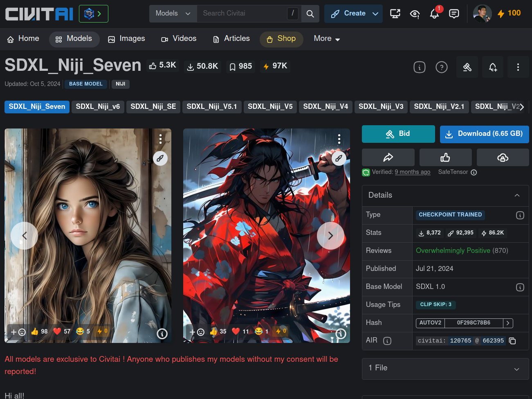Toggle the bookmark count 985 button
The height and width of the screenshot is (399, 532).
240,66
